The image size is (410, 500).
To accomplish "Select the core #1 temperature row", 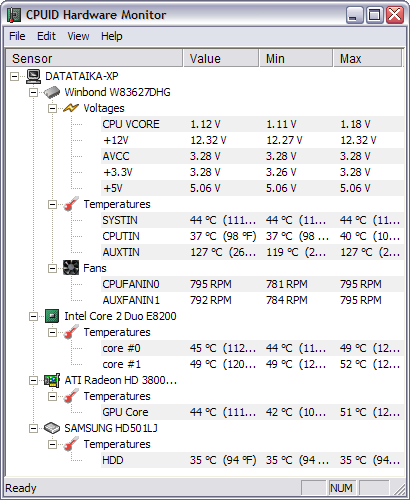I will [x=252, y=364].
